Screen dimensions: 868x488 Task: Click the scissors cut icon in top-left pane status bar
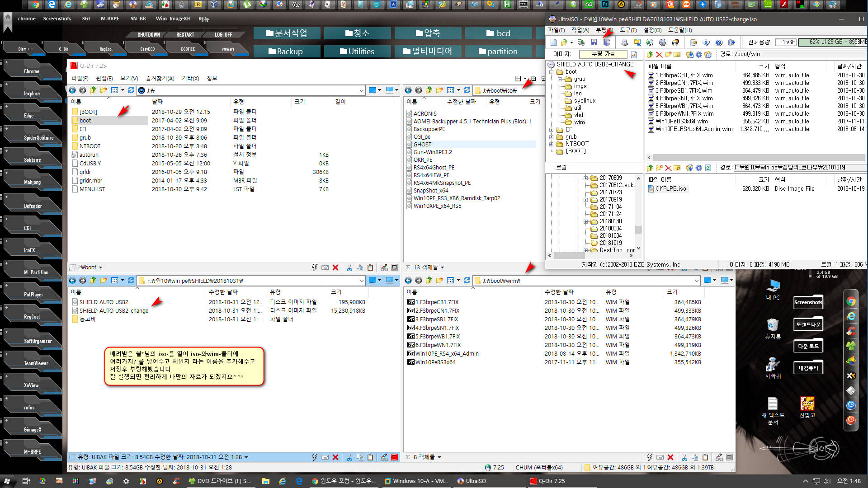[x=349, y=267]
